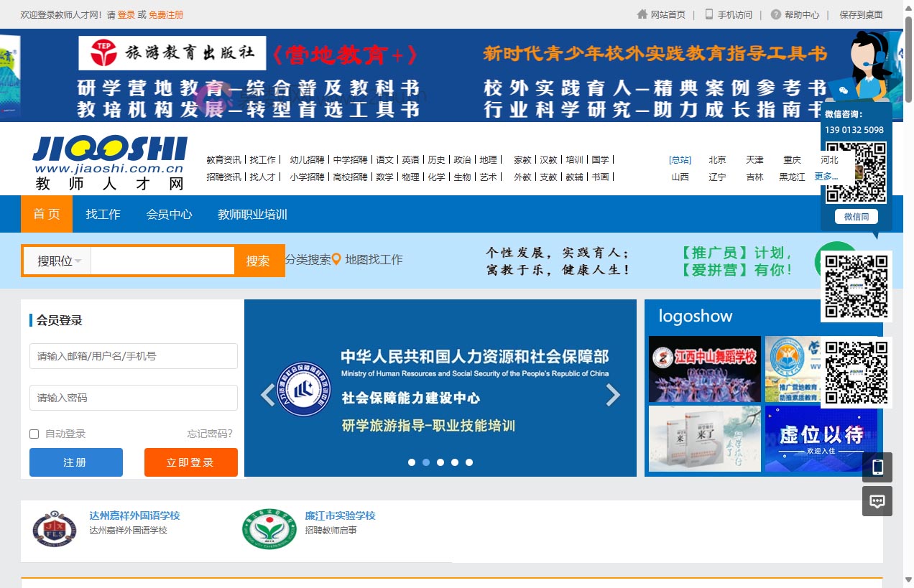Click the 网站首页 home icon
914x588 pixels.
point(642,14)
